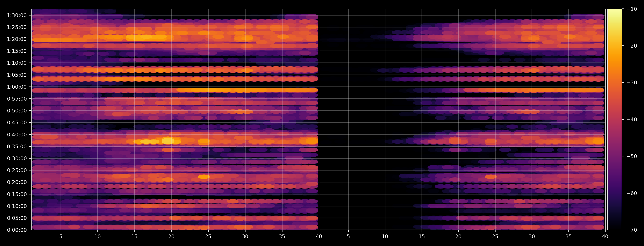Select x-axis label 10 under the right heatmap
Viewport: 644px width, 246px height.
tap(385, 236)
